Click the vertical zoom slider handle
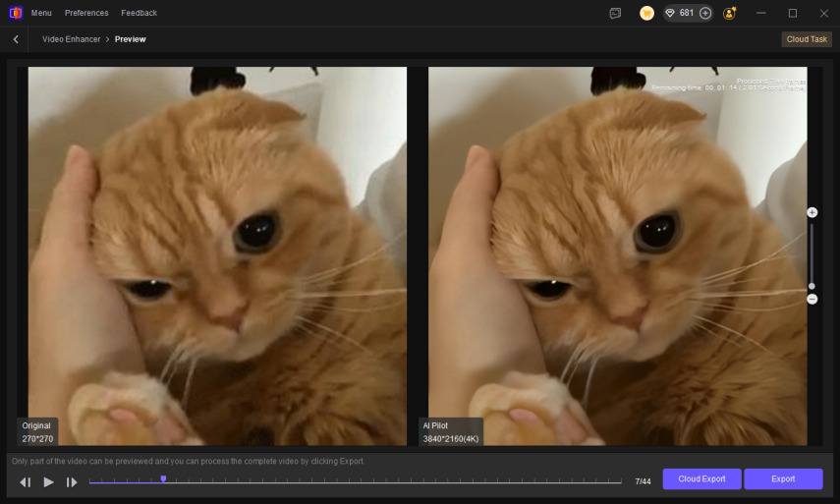 (812, 286)
